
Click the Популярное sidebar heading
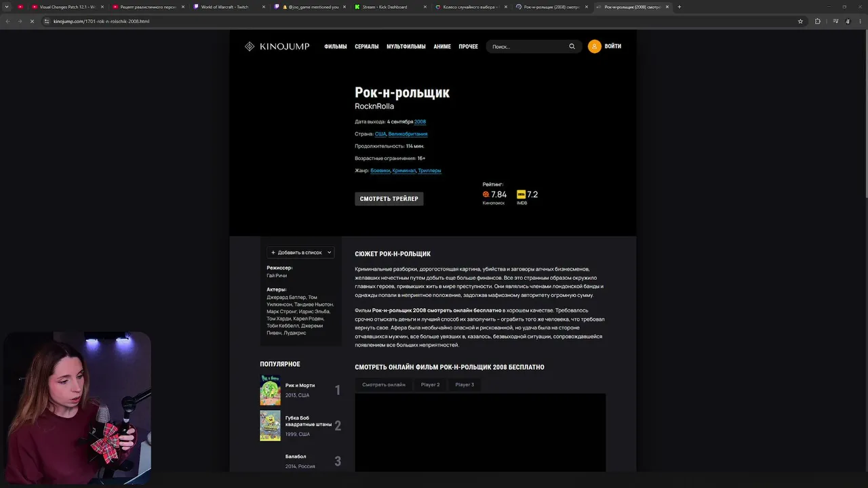point(280,365)
